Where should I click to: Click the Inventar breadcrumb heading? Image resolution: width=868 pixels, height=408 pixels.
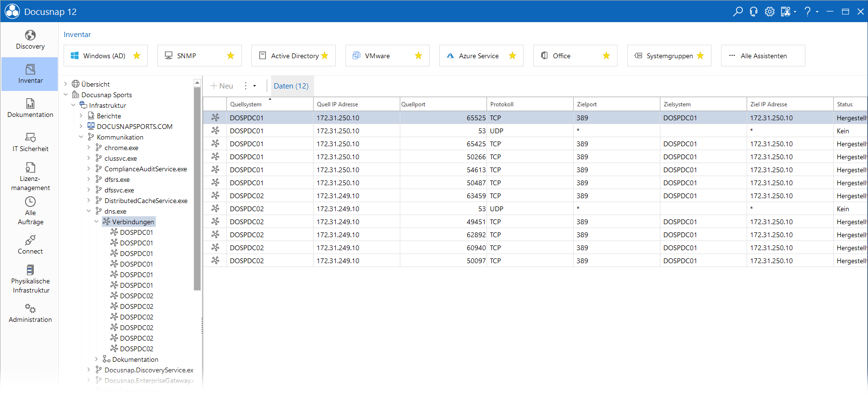point(77,35)
